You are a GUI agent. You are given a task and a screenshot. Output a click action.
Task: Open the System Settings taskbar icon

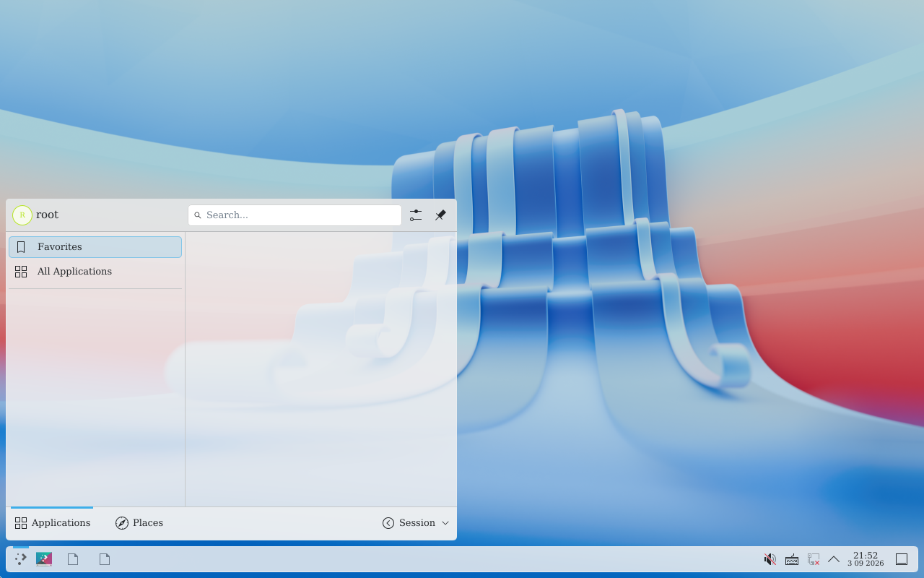[44, 559]
